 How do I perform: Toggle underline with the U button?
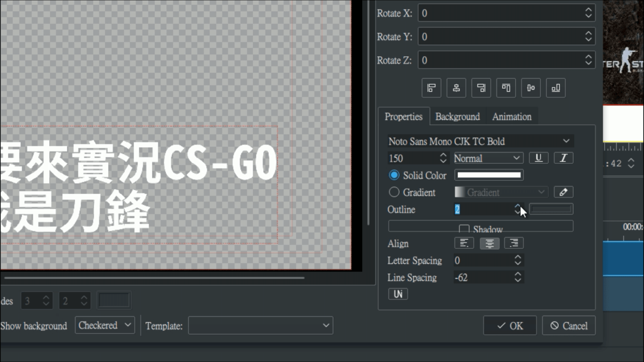(538, 158)
